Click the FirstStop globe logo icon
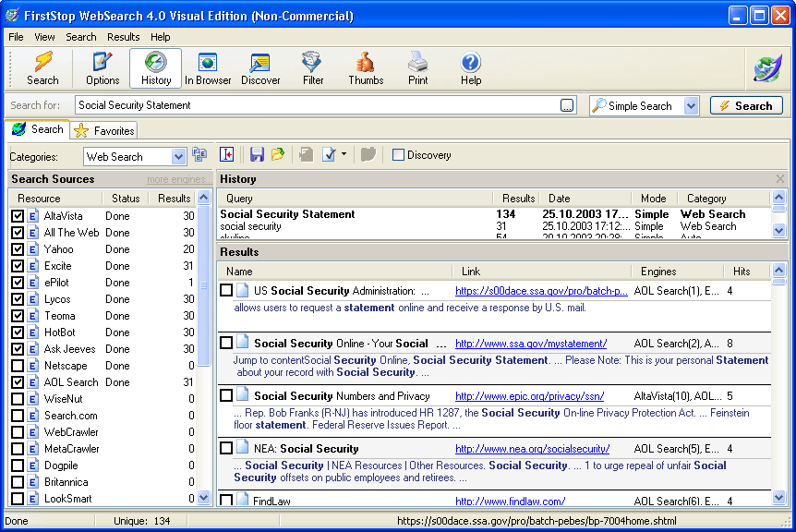This screenshot has height=532, width=796. (767, 68)
